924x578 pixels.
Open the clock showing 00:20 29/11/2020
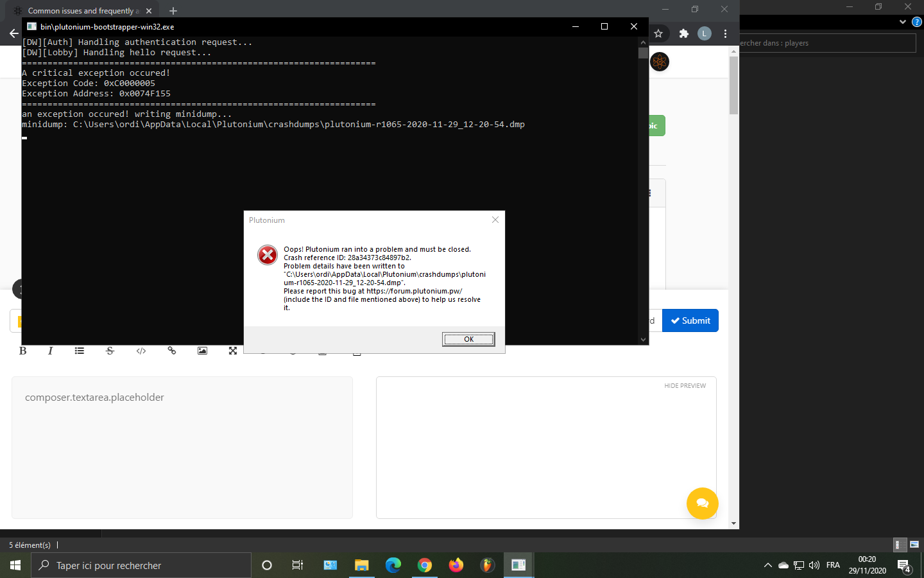(868, 565)
